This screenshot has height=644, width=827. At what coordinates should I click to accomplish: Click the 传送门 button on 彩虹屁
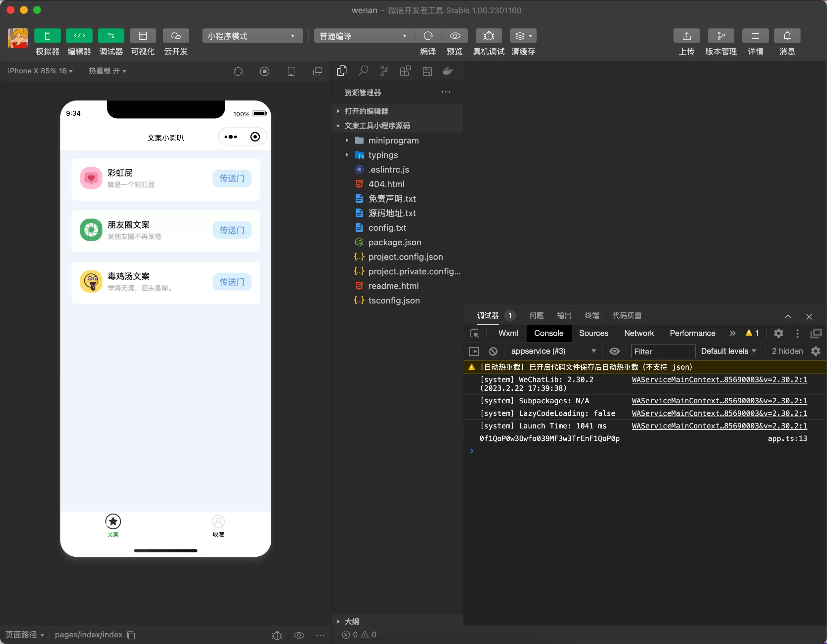230,179
